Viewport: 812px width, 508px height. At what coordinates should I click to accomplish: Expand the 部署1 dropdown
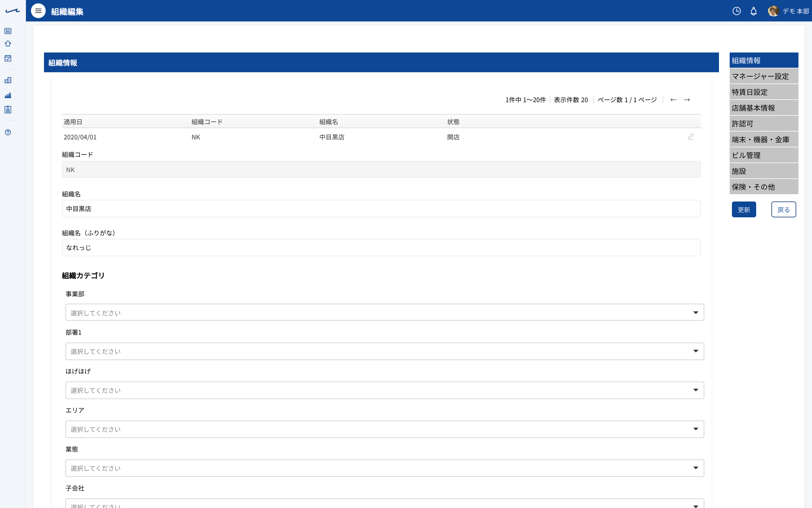click(385, 351)
